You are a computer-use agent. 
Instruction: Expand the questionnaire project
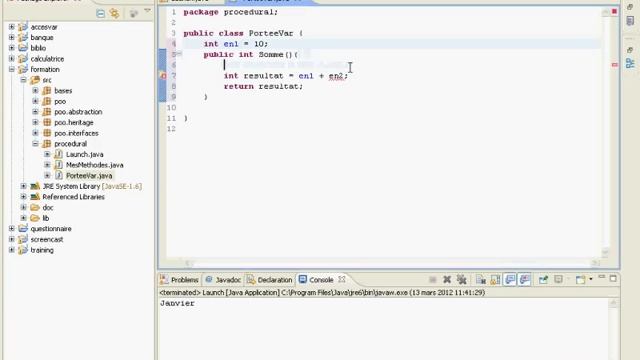11,229
